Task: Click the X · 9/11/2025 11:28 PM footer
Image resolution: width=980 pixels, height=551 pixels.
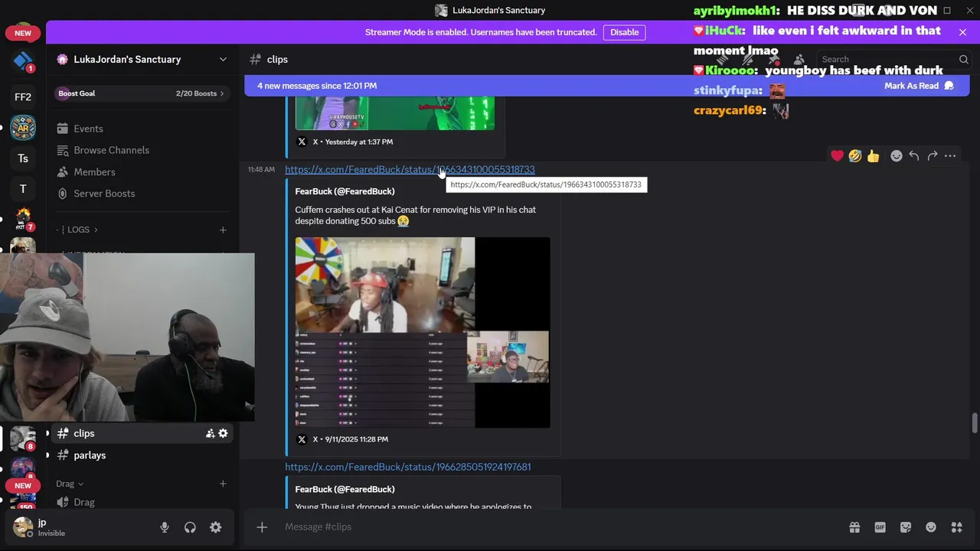Action: pyautogui.click(x=343, y=439)
